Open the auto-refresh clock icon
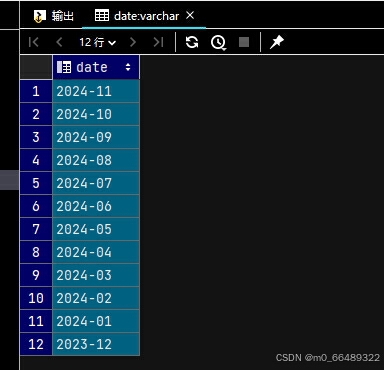 (218, 42)
